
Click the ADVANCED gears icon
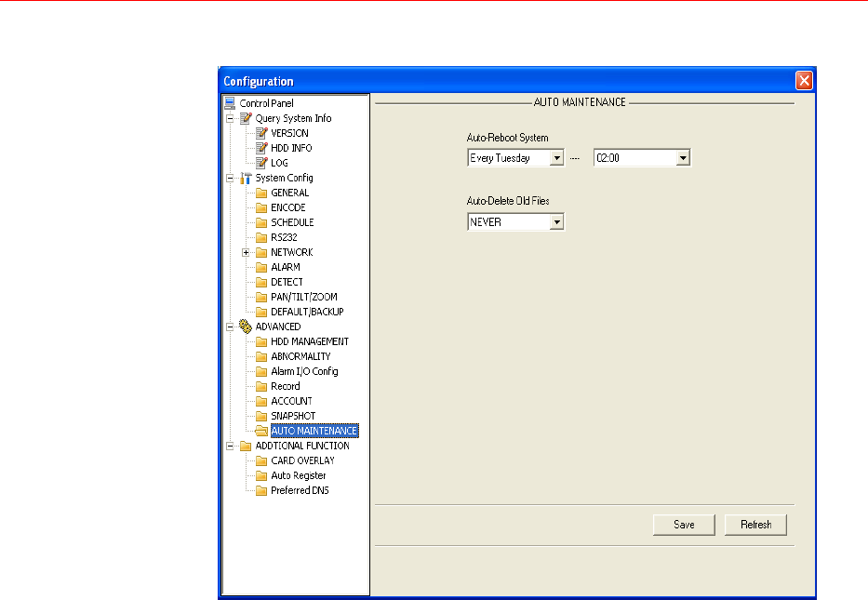coord(246,327)
